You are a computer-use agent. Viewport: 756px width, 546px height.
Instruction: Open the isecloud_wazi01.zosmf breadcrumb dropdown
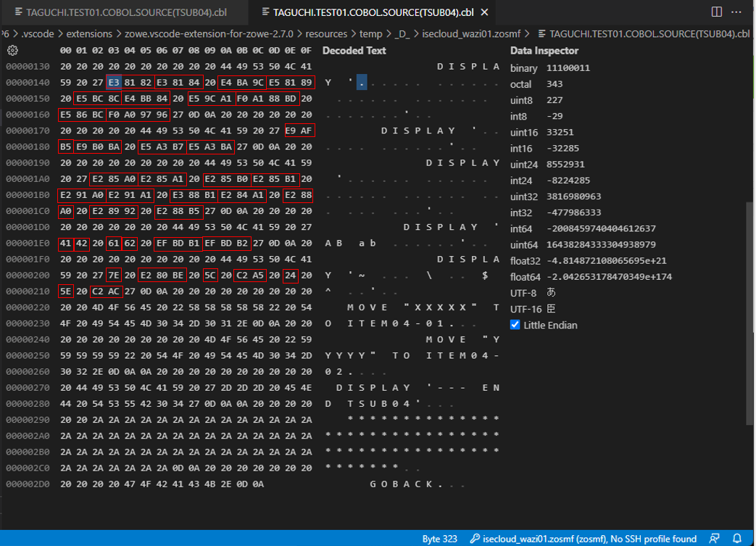coord(470,33)
